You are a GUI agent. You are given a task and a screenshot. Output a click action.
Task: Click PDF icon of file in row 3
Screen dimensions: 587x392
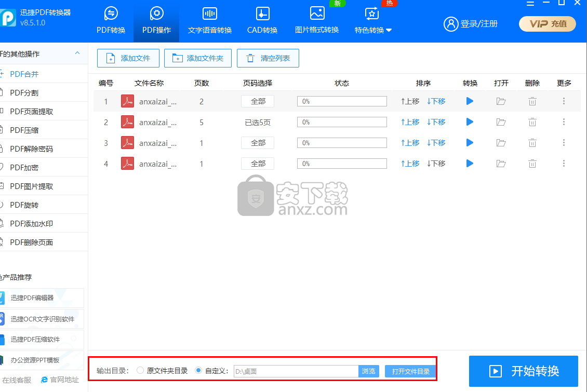point(128,143)
